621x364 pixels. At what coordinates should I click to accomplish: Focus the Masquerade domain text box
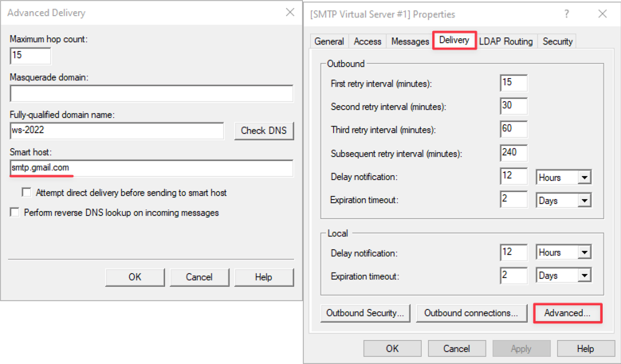tap(151, 93)
